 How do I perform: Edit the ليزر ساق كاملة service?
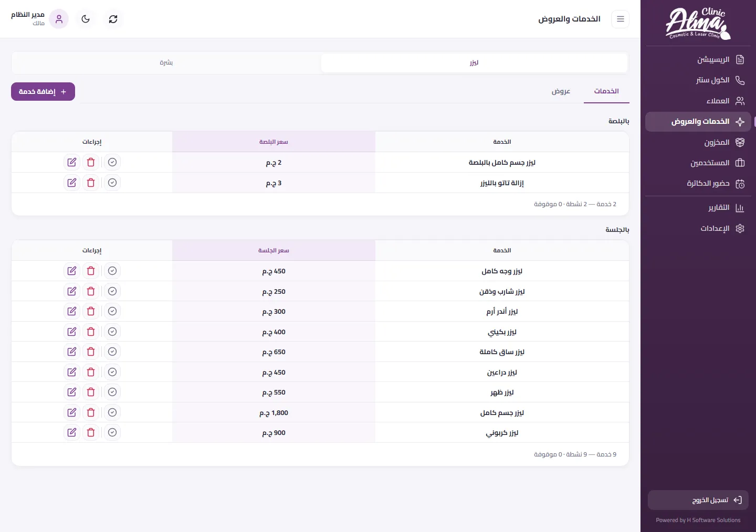tap(72, 352)
